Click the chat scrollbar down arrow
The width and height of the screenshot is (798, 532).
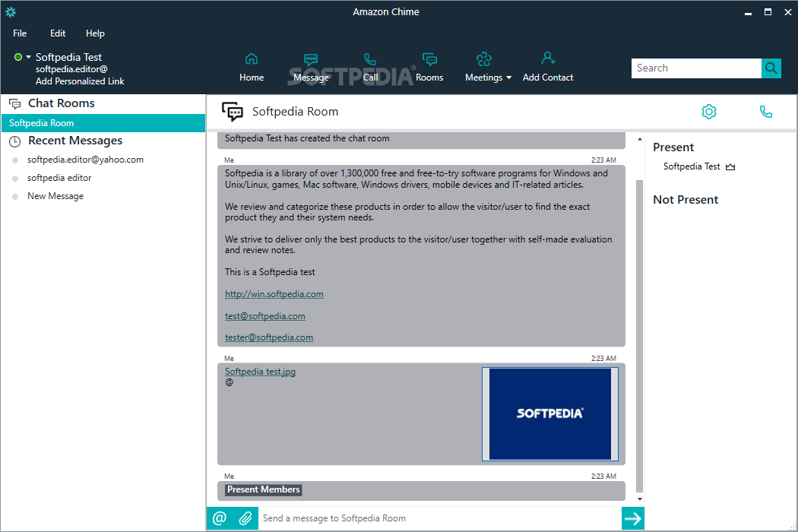pos(640,499)
